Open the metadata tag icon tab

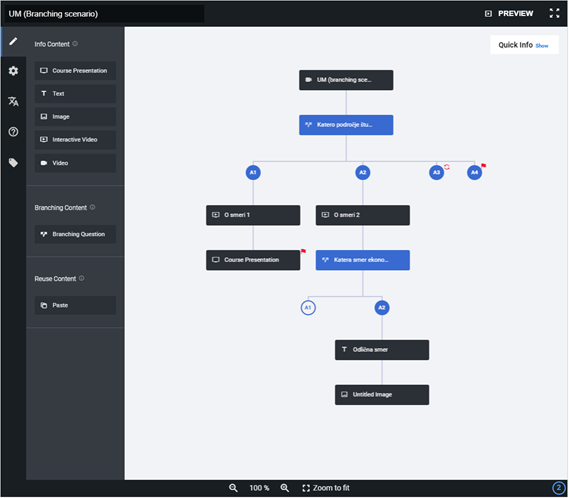13,162
